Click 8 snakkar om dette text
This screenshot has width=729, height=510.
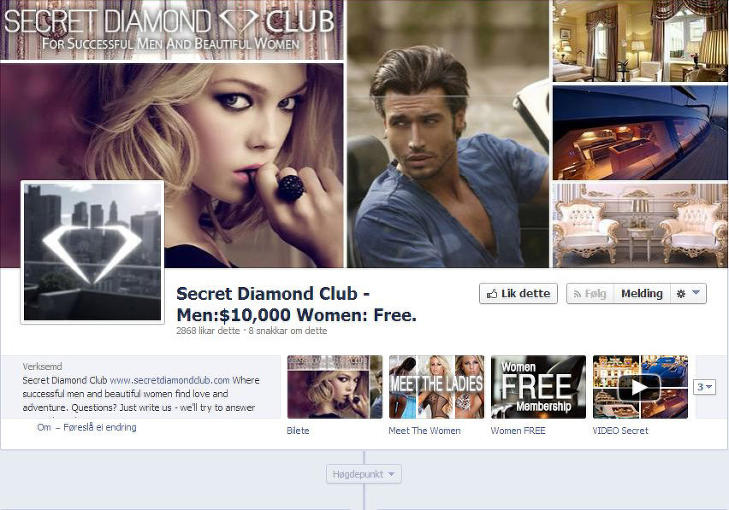pos(288,331)
